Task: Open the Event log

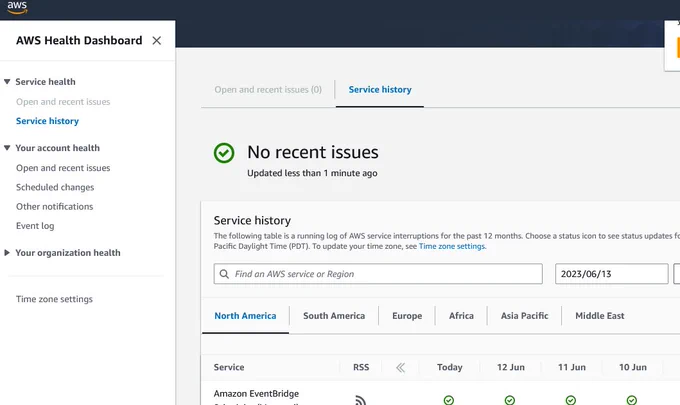Action: (35, 226)
